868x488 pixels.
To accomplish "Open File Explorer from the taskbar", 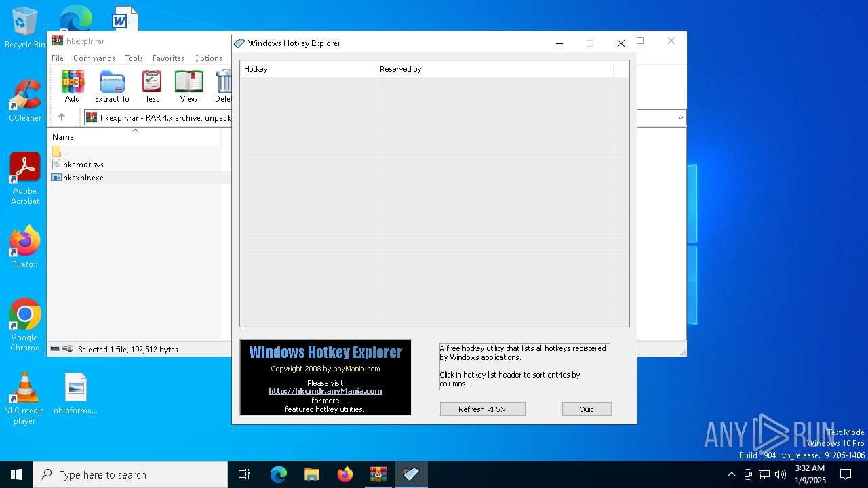I will (x=312, y=474).
